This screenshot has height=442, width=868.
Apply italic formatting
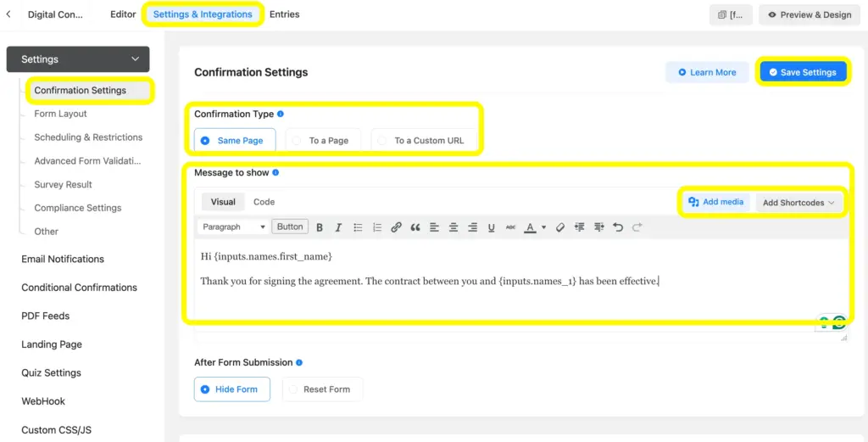click(x=338, y=227)
